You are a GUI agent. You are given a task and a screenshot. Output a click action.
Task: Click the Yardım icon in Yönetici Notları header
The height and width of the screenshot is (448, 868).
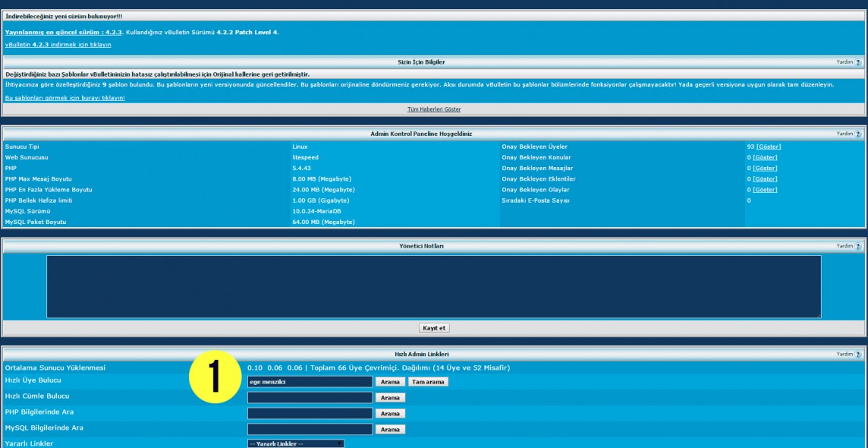tap(858, 246)
